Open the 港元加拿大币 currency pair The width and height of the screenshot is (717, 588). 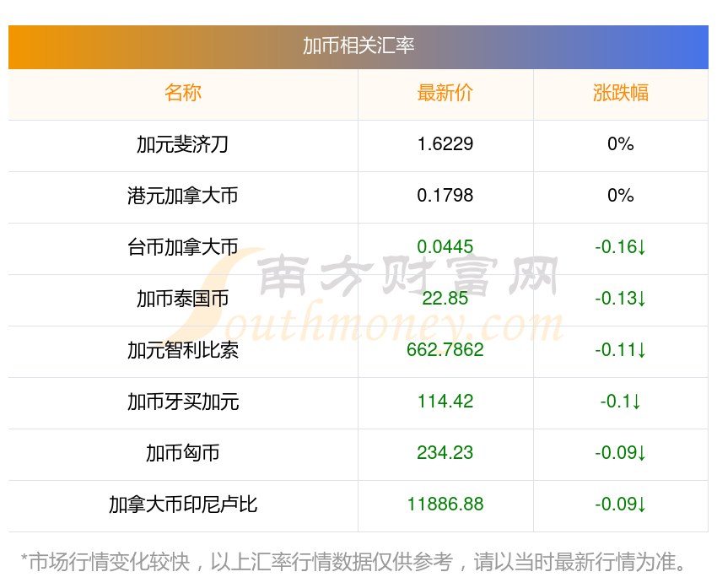click(183, 196)
